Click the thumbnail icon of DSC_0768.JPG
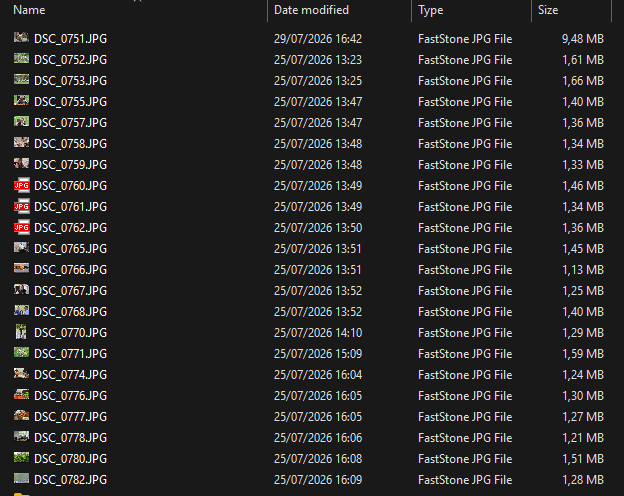 coord(21,310)
